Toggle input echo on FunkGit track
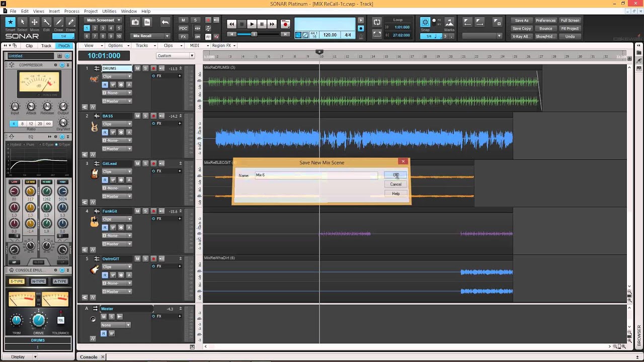Viewport: 644px width, 362px height. pos(162,211)
